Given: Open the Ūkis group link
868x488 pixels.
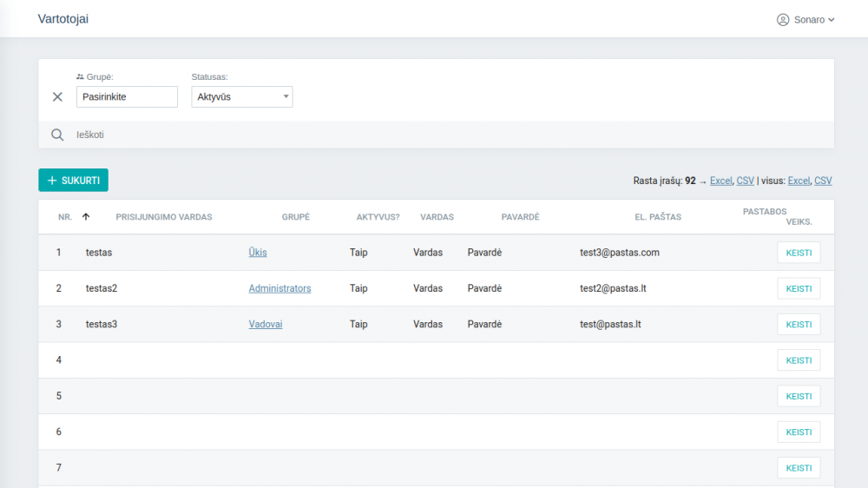Looking at the screenshot, I should coord(258,253).
